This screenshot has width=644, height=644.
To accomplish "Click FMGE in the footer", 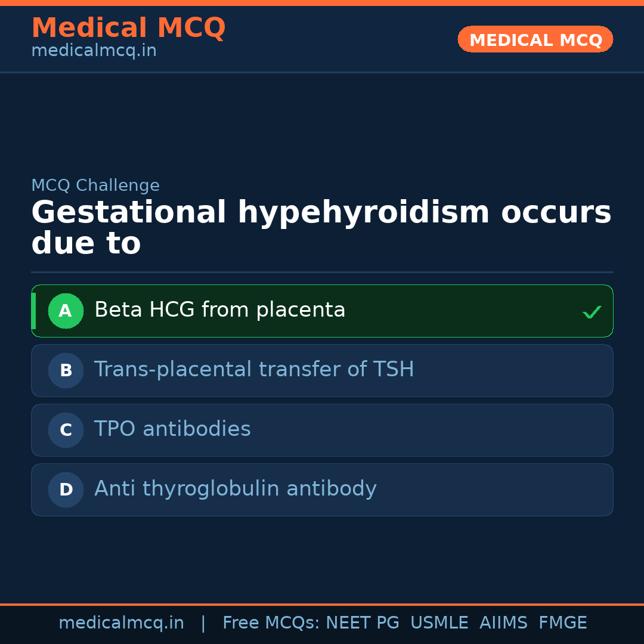I will (x=563, y=623).
